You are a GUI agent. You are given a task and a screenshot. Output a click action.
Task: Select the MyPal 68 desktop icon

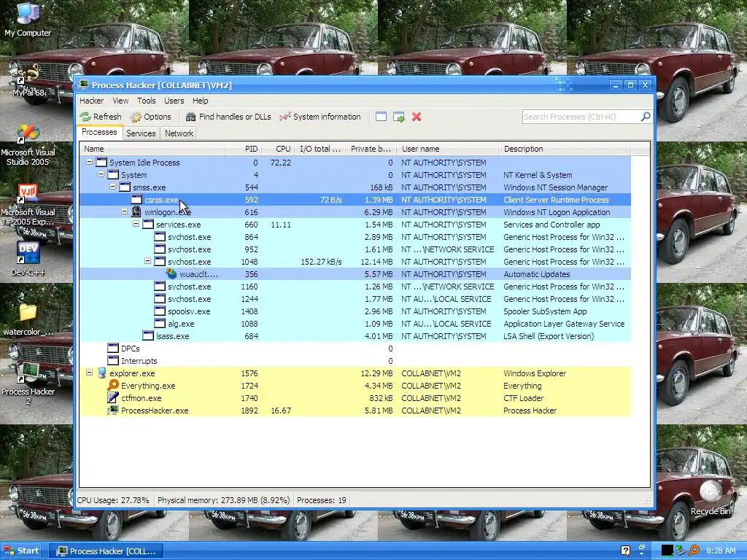tap(28, 80)
